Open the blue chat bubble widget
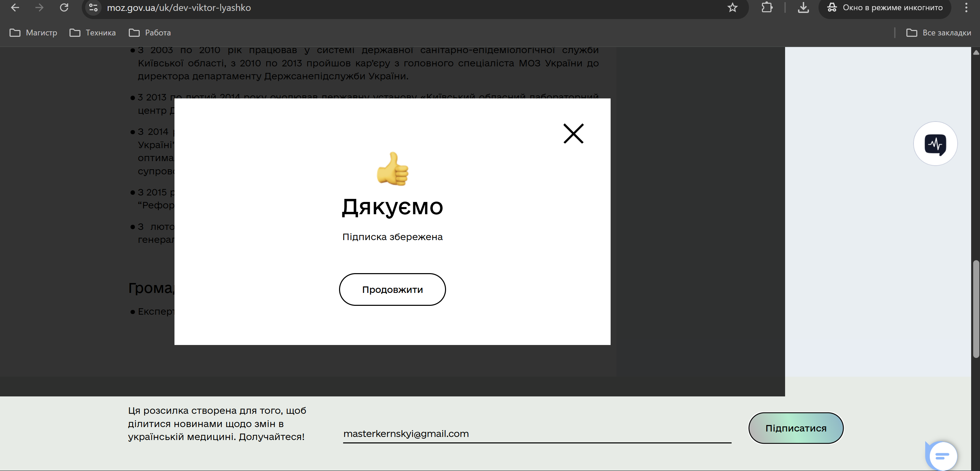The width and height of the screenshot is (980, 471). coord(941,456)
